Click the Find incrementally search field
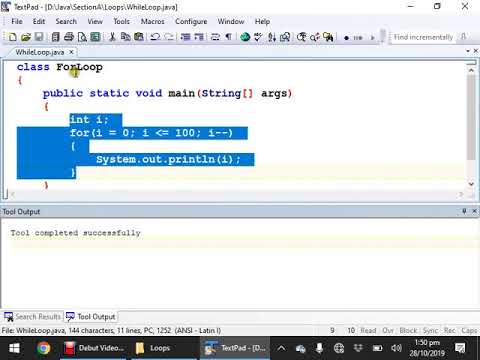Screen dimensions: 480x360 point(423,37)
